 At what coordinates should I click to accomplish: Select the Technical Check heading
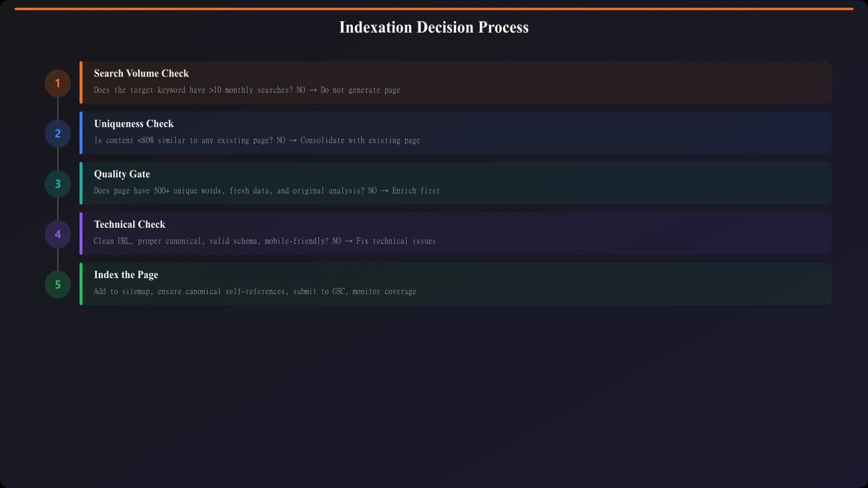[x=129, y=224]
